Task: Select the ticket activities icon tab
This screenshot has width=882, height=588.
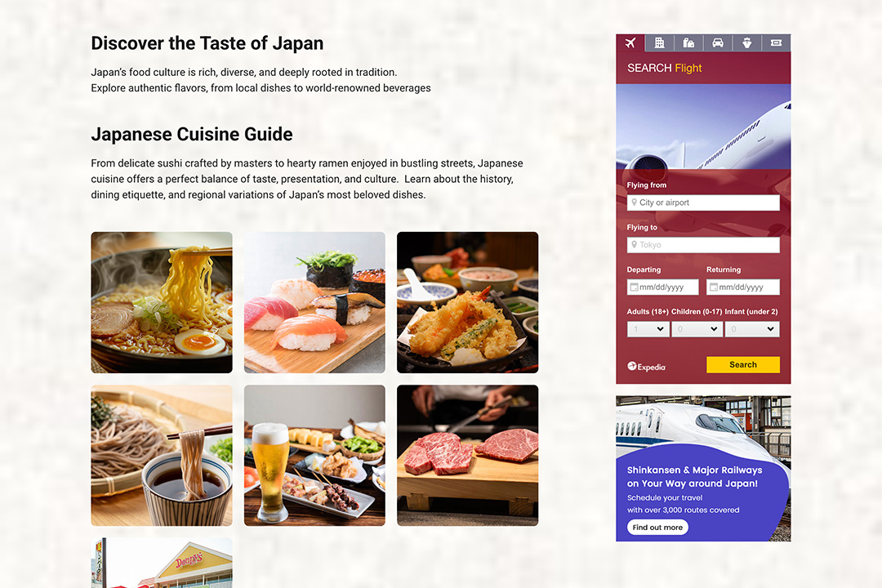Action: (777, 42)
